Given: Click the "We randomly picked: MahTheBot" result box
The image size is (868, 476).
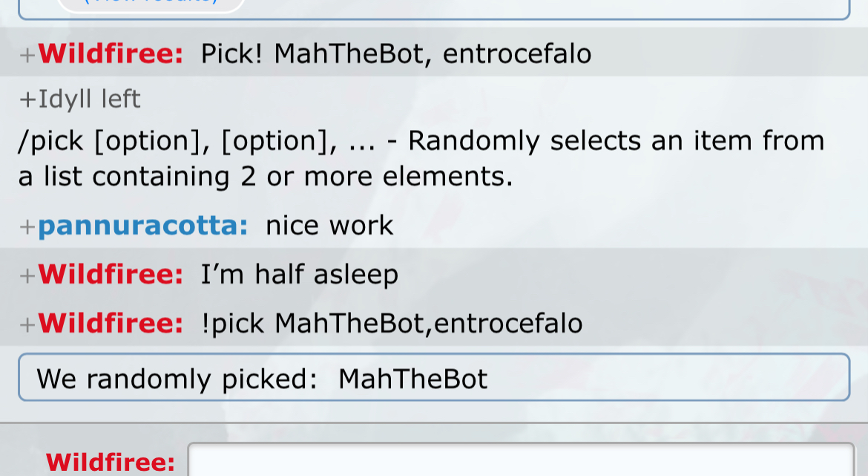Looking at the screenshot, I should [433, 379].
